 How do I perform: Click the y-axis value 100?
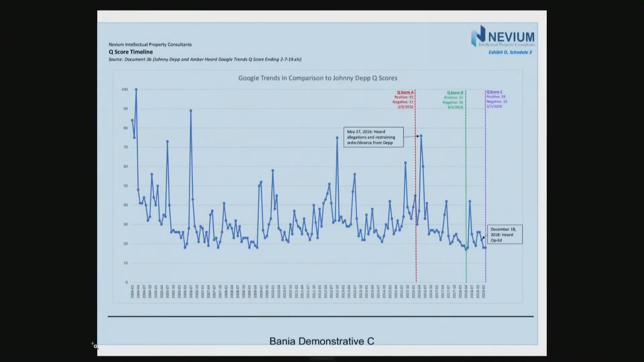(124, 89)
